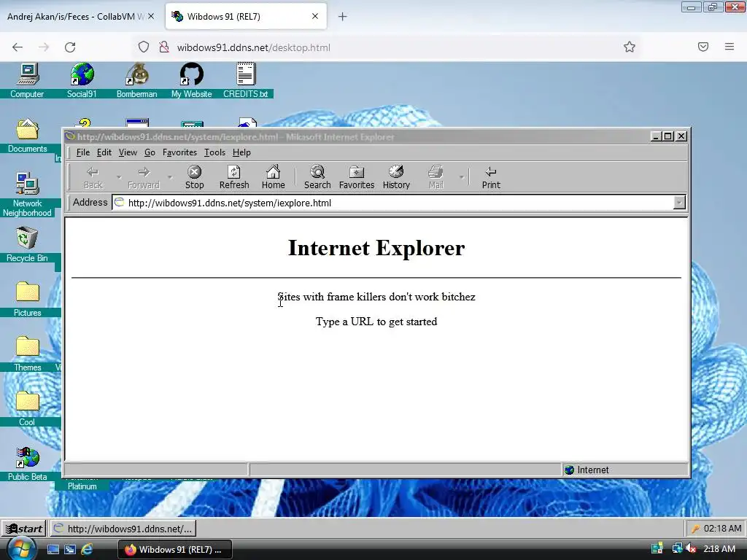Click the greyed Back toolbar button

(93, 177)
